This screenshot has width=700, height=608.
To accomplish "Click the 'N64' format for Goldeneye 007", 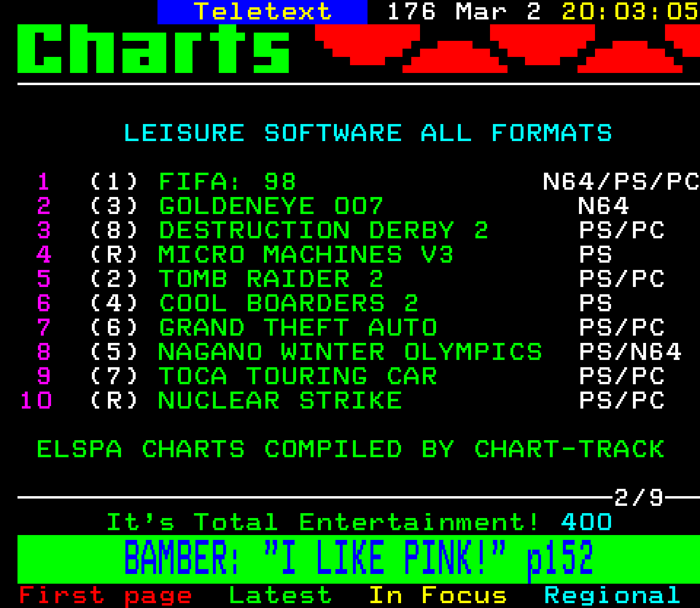I will [604, 206].
